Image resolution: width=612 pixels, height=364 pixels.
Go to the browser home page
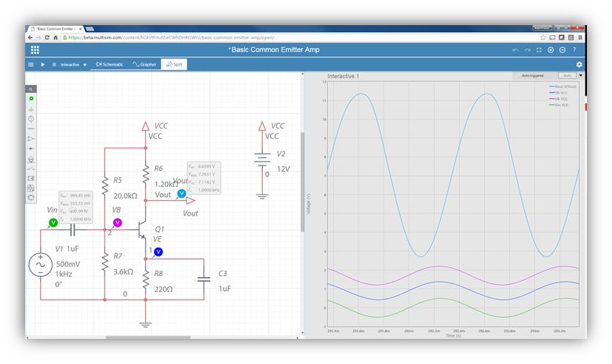pos(56,38)
